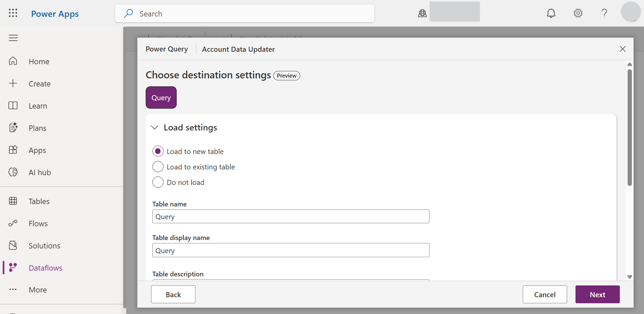
Task: Choose the Do not load option
Action: pyautogui.click(x=158, y=182)
